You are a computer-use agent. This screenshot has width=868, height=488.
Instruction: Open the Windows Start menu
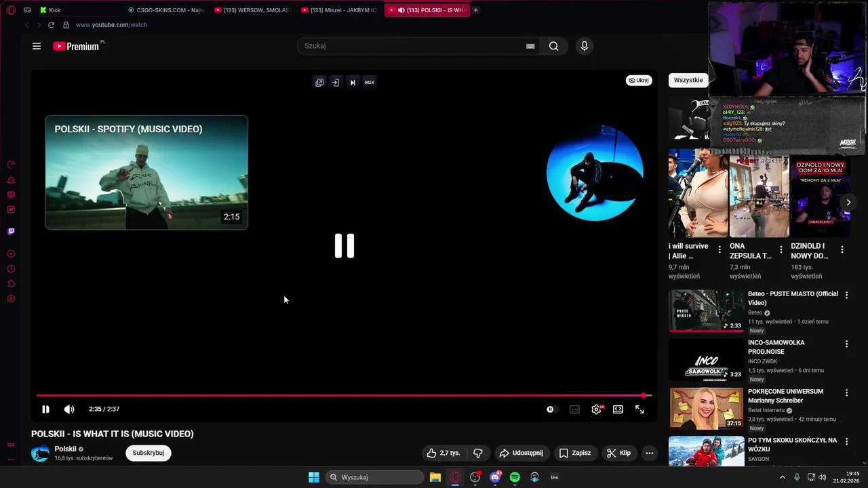[x=314, y=477]
